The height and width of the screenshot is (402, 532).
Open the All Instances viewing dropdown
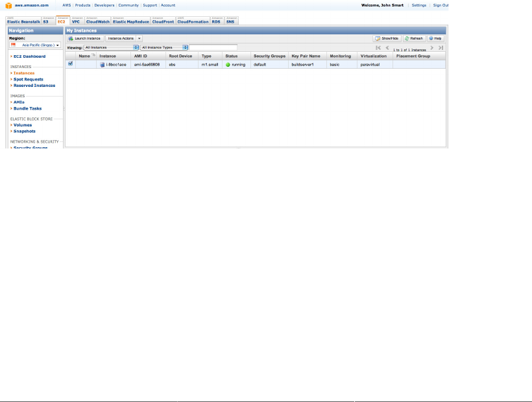(x=111, y=47)
